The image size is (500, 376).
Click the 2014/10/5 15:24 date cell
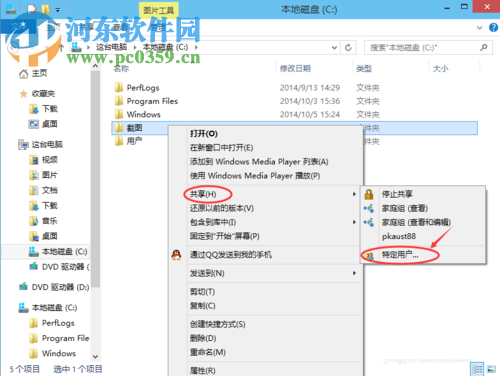[310, 114]
